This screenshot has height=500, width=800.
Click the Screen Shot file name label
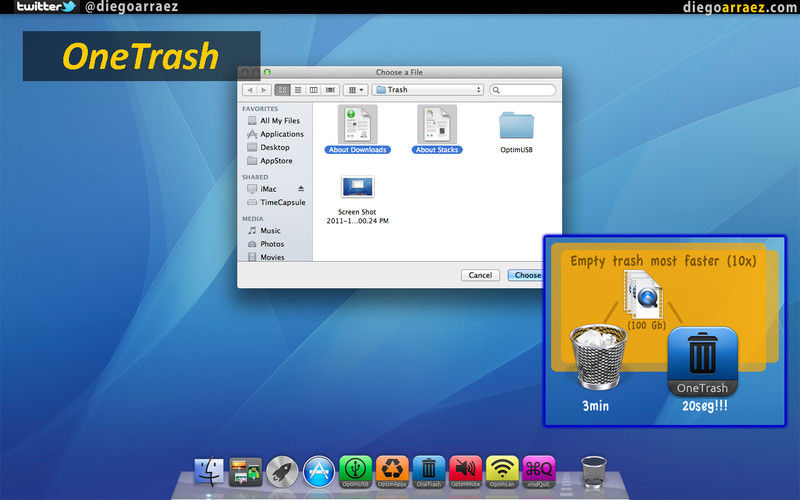pyautogui.click(x=358, y=216)
